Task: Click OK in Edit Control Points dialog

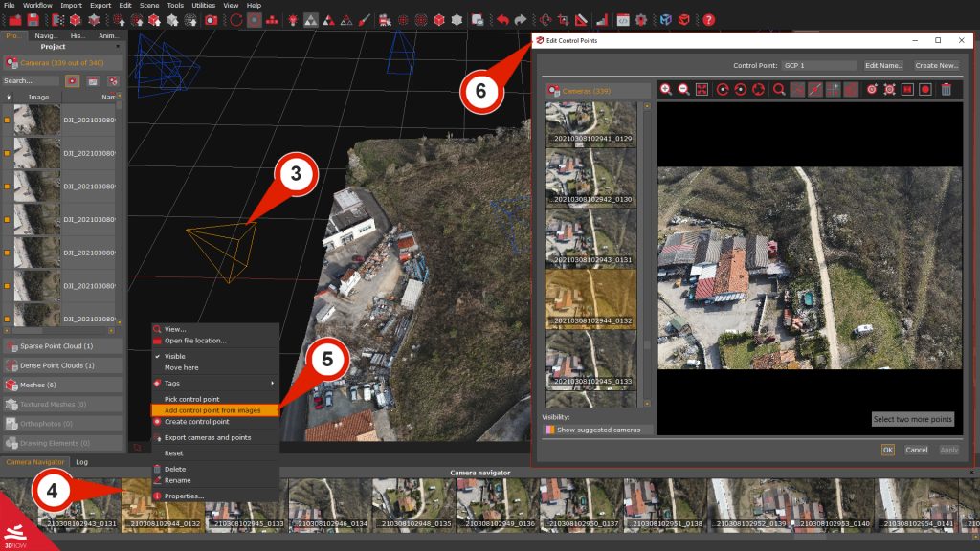Action: point(887,450)
